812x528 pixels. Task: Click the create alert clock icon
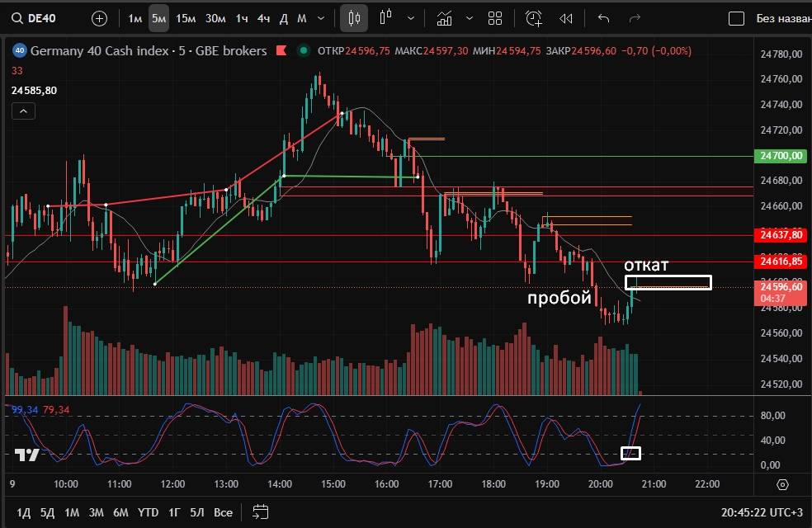click(x=534, y=18)
